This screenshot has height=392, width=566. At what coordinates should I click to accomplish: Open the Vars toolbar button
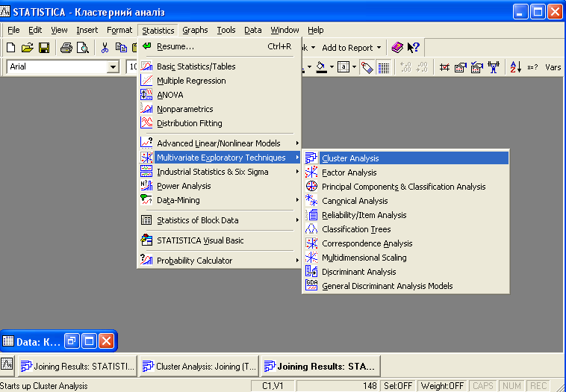pos(553,67)
